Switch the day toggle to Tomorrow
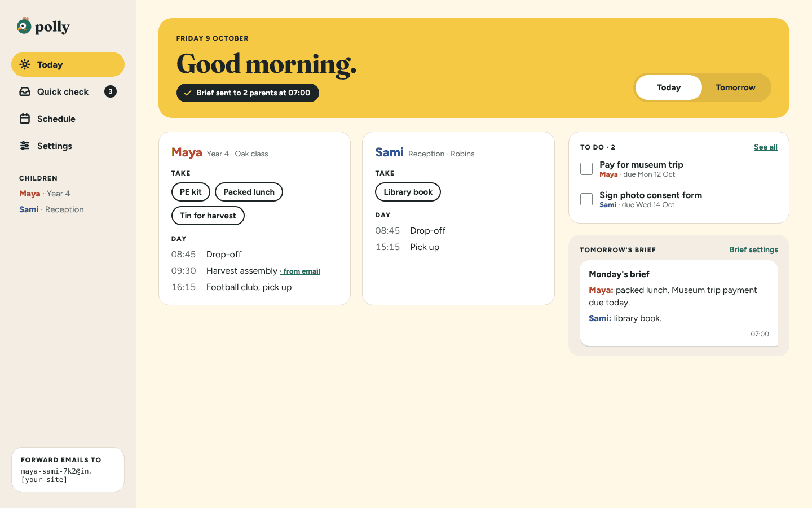812x508 pixels. click(735, 87)
